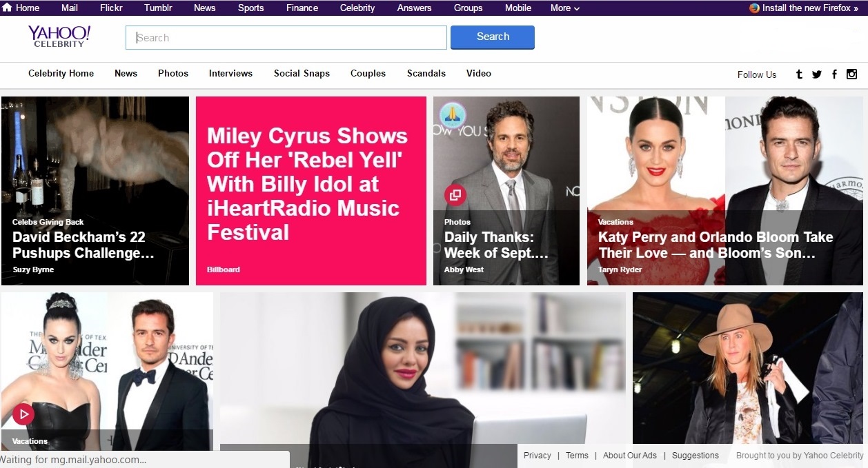This screenshot has width=868, height=468.
Task: Open Privacy link in footer
Action: pos(537,456)
